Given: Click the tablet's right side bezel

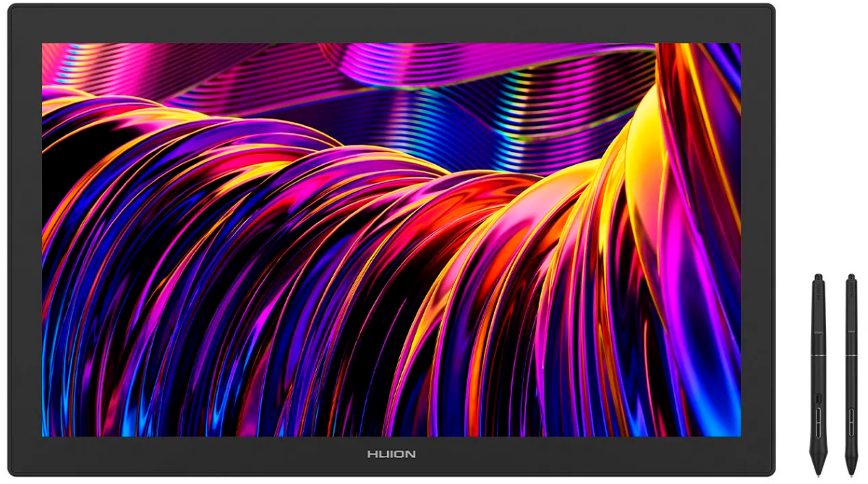Looking at the screenshot, I should pyautogui.click(x=757, y=239).
